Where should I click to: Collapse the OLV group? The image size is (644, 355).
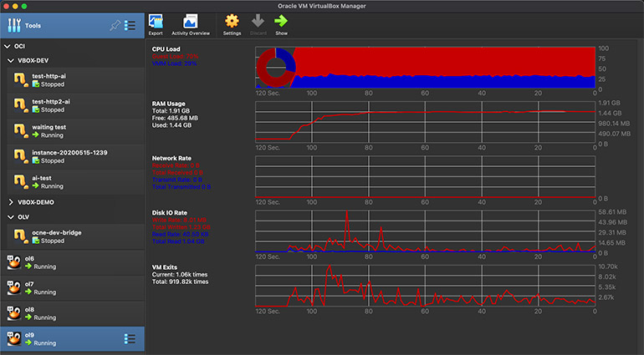(x=11, y=217)
